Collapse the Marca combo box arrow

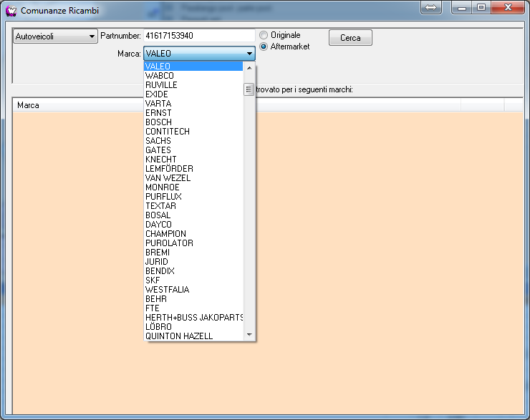pos(249,54)
